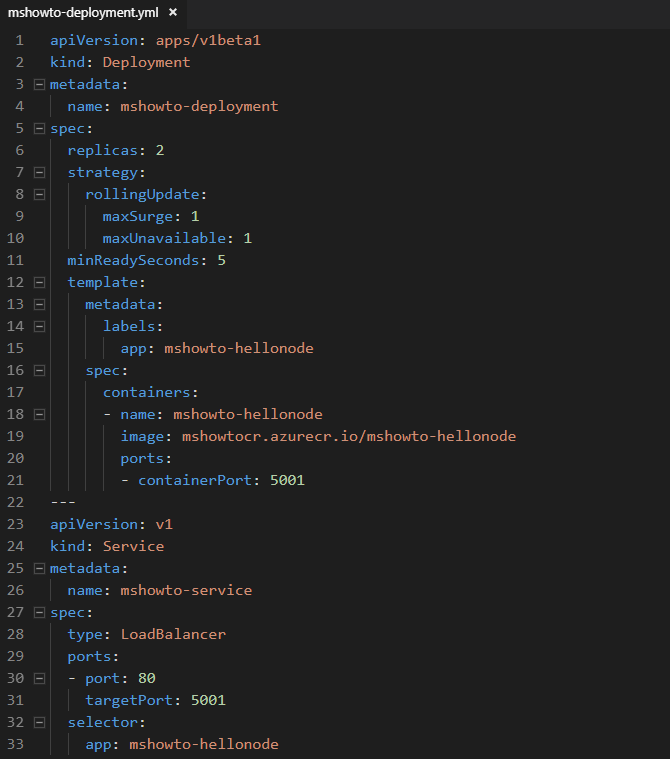Place cursor on LoadBalancer type value
This screenshot has width=670, height=759.
tap(173, 635)
